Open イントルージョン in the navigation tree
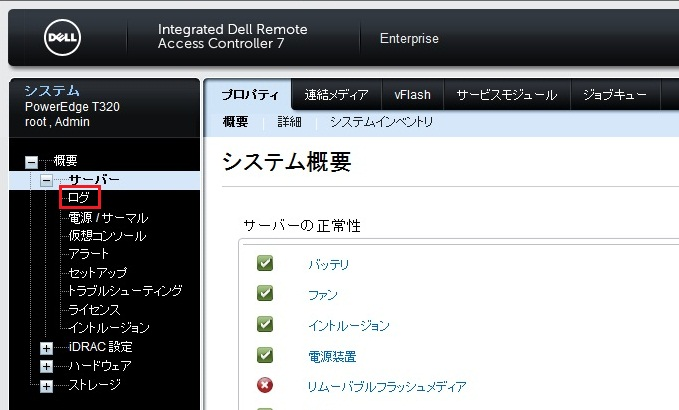The image size is (679, 410). (x=109, y=327)
